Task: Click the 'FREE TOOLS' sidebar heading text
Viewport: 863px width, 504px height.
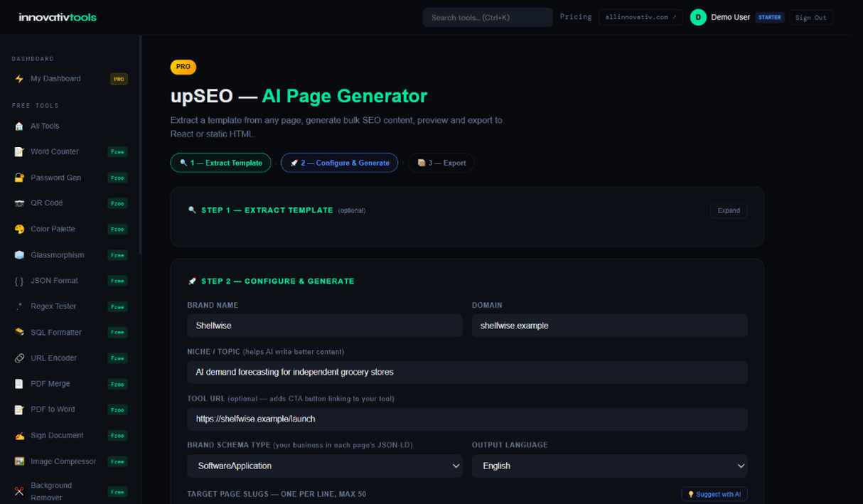Action: click(36, 106)
